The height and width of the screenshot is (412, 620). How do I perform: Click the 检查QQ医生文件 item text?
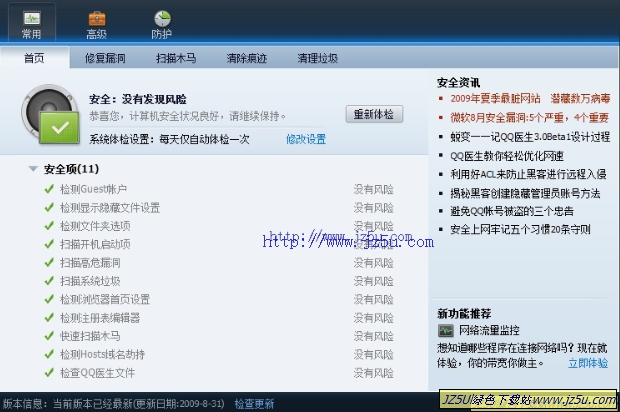coord(97,372)
